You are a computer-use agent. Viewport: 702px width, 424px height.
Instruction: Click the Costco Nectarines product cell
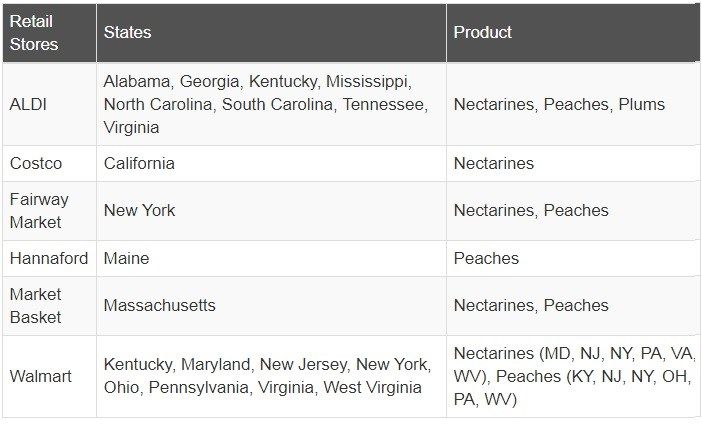click(x=493, y=163)
